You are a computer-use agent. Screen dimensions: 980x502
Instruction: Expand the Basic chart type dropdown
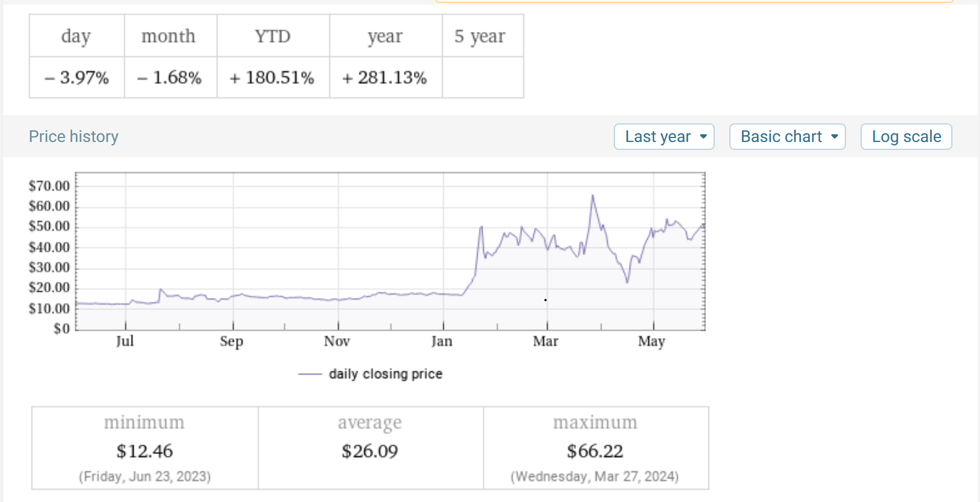coord(787,137)
